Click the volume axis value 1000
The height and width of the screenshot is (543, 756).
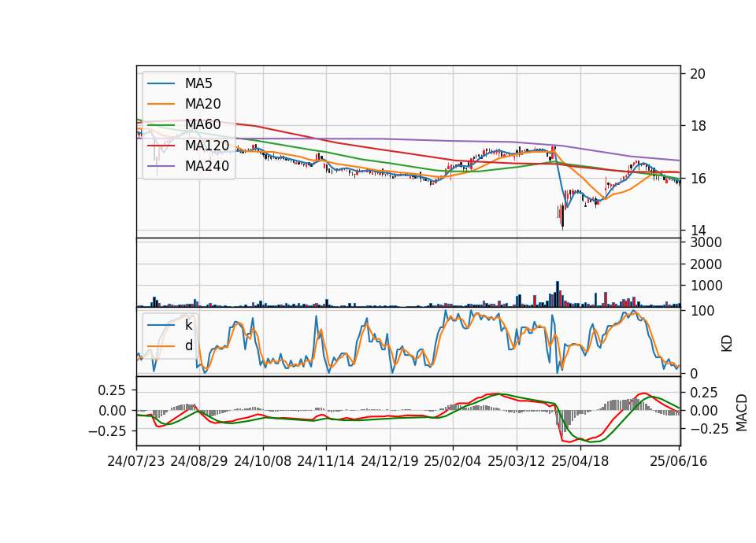click(706, 286)
